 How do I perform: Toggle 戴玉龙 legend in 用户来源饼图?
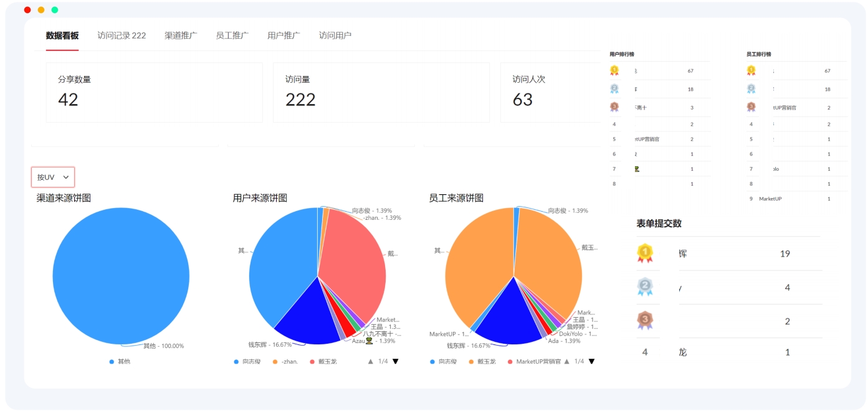click(323, 361)
